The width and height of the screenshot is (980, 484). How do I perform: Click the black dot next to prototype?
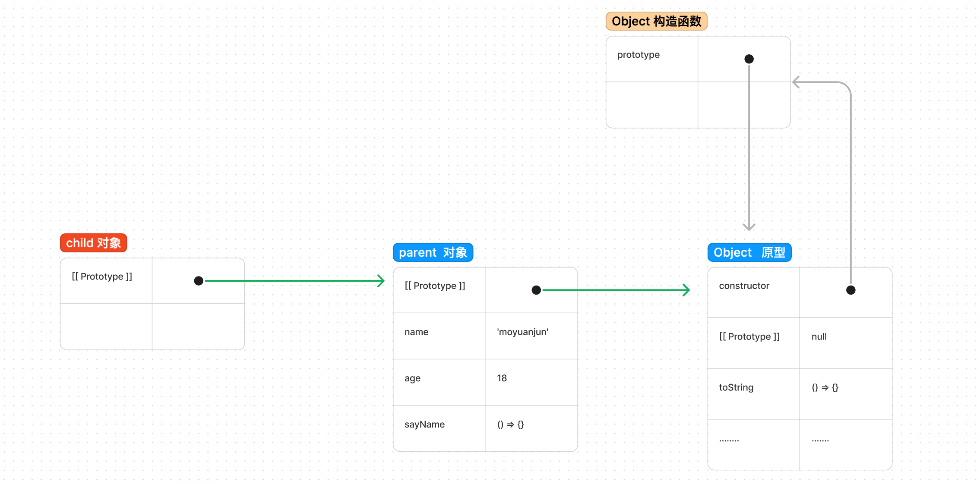pyautogui.click(x=749, y=59)
